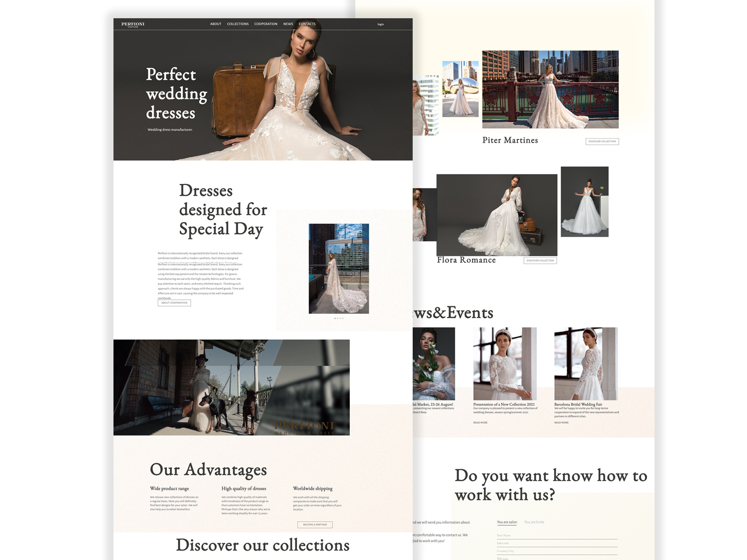
Task: Open the Barcelona Bridal Wedding Fair photo
Action: pos(585,364)
